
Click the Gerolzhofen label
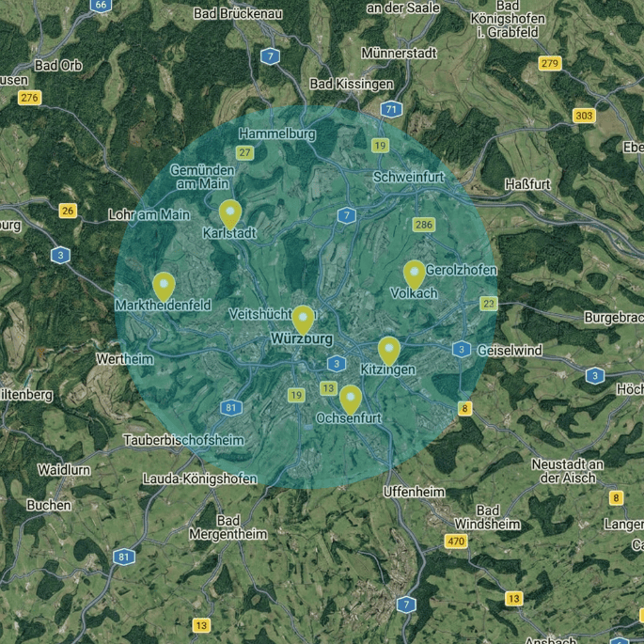pos(462,270)
